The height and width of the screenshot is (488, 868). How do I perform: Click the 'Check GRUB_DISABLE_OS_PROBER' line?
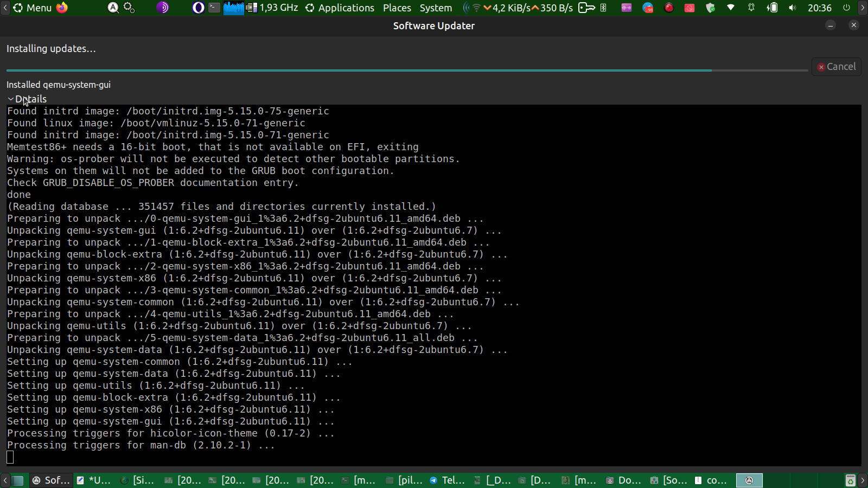tap(153, 183)
